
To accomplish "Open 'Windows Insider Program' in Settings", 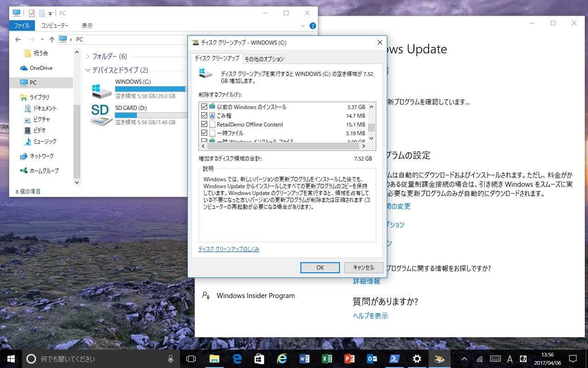I will [256, 296].
